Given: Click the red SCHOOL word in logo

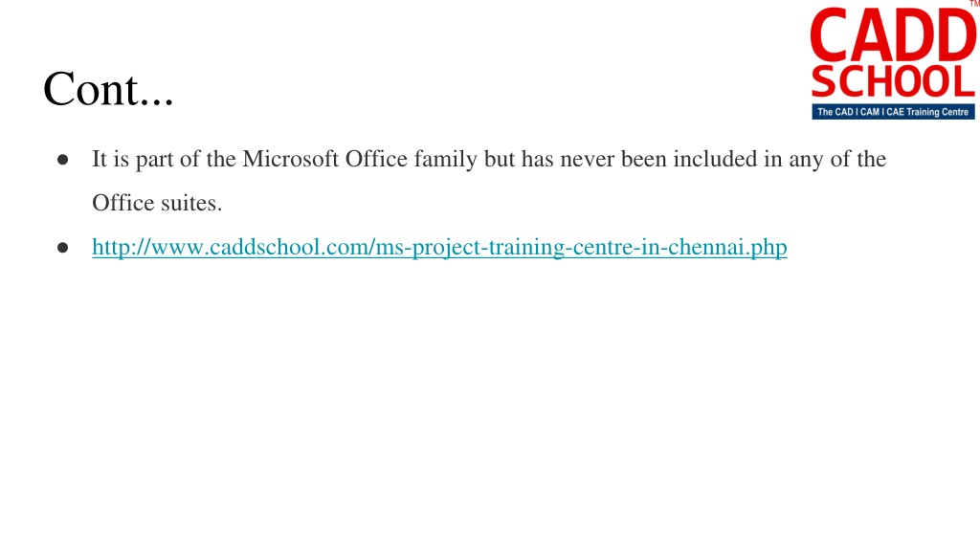Looking at the screenshot, I should pyautogui.click(x=893, y=81).
